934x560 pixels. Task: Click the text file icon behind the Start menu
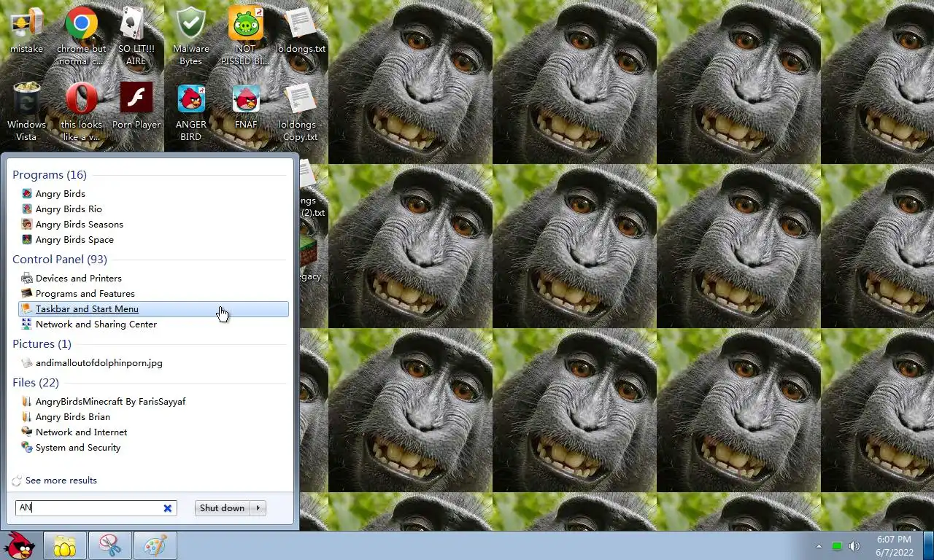tap(308, 175)
